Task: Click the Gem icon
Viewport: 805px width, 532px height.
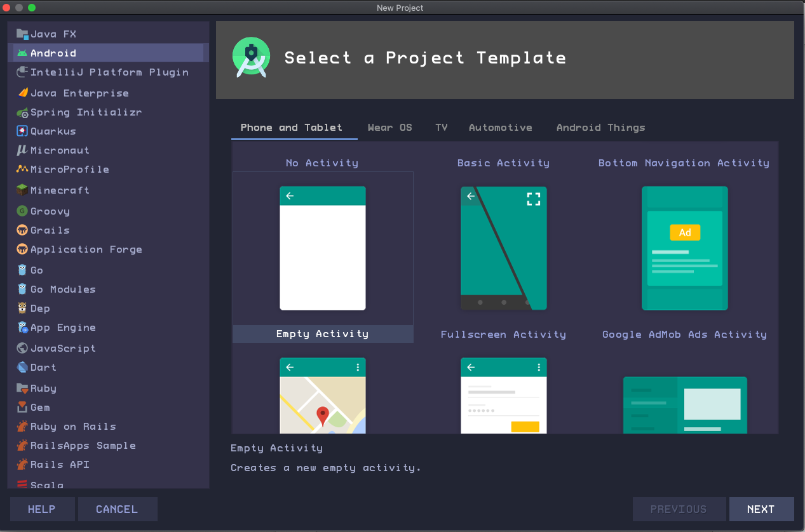Action: [22, 408]
